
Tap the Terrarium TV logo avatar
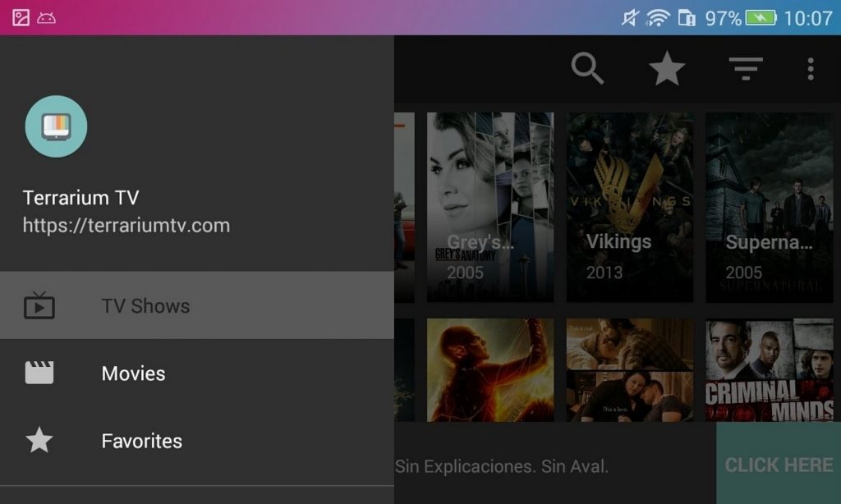tap(56, 126)
